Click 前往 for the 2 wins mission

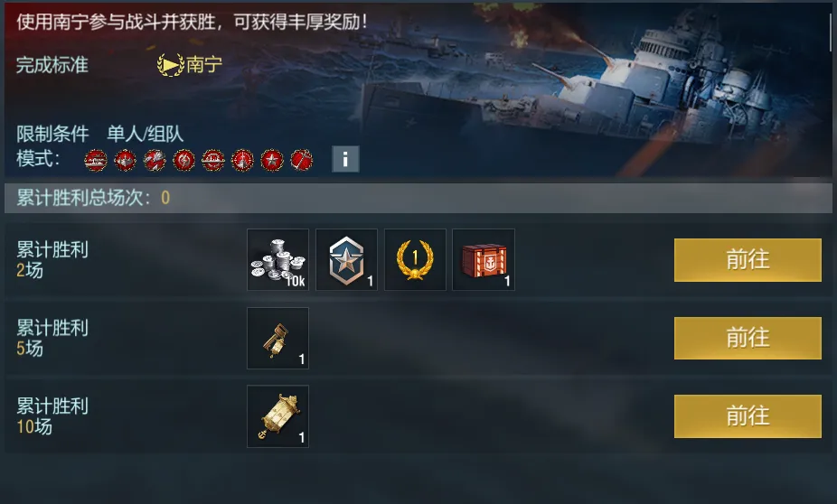(x=748, y=260)
